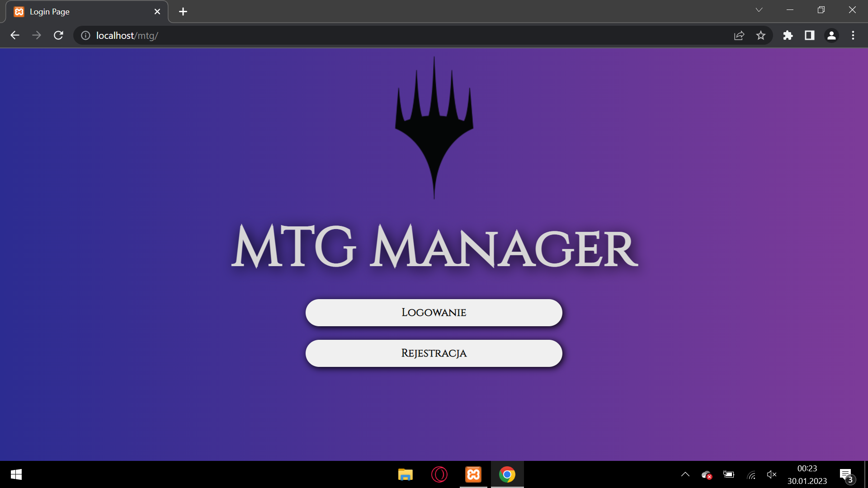The width and height of the screenshot is (868, 488).
Task: Open the Windows Start menu
Action: [16, 474]
